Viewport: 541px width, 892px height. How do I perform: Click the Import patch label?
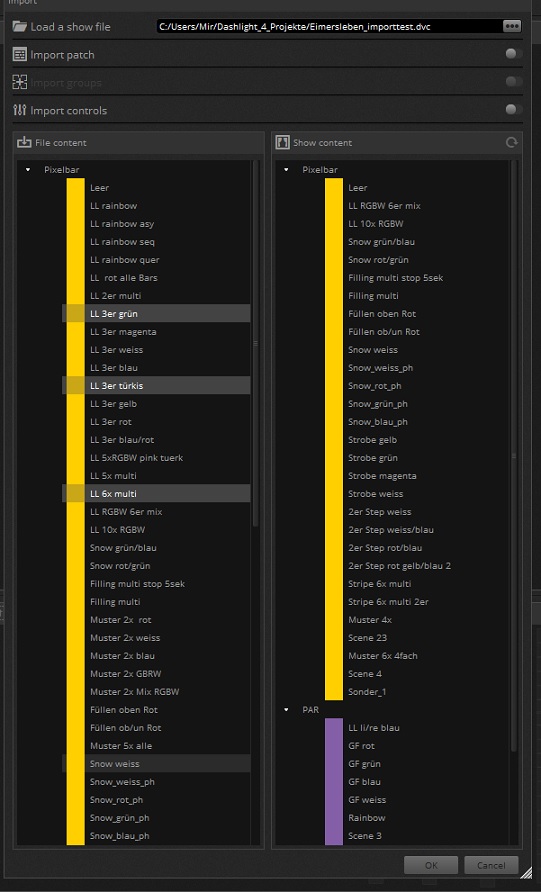[x=63, y=55]
